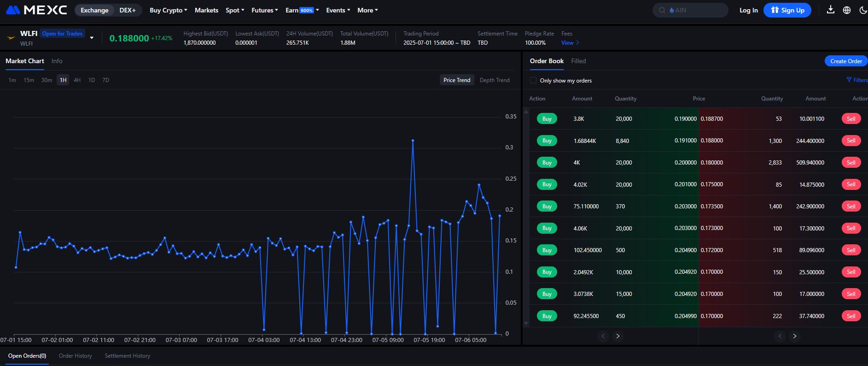
Task: Click Buy on the 0.204990 price row
Action: coord(547,316)
